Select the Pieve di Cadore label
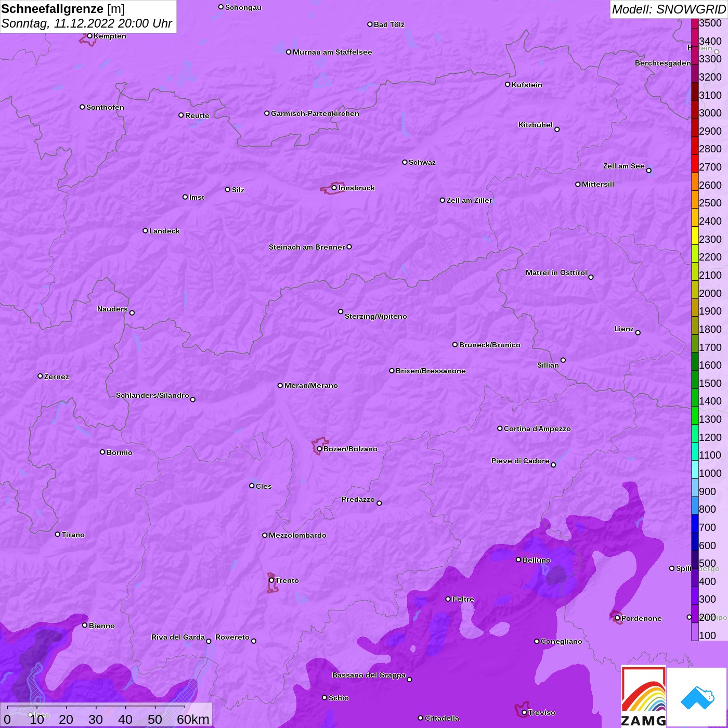 520,461
